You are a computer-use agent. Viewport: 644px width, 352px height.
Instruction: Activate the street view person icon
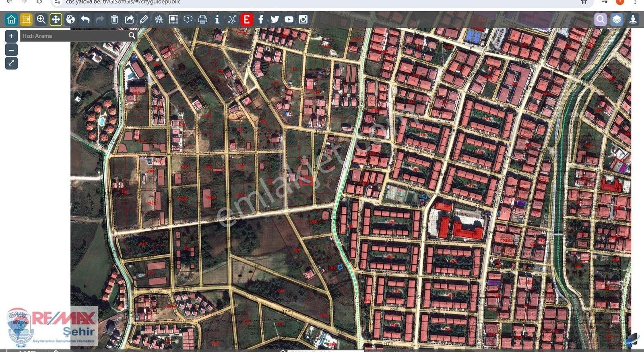(x=633, y=19)
